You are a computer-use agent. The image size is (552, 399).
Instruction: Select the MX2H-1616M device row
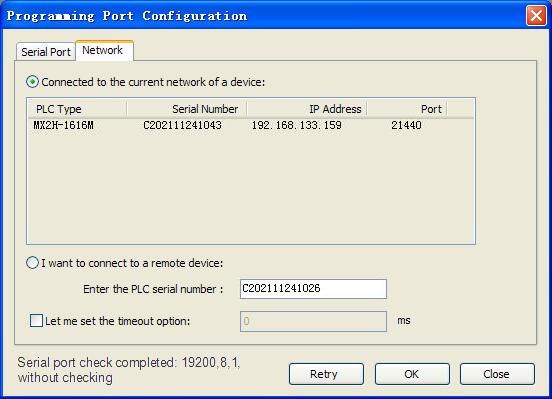pyautogui.click(x=251, y=125)
